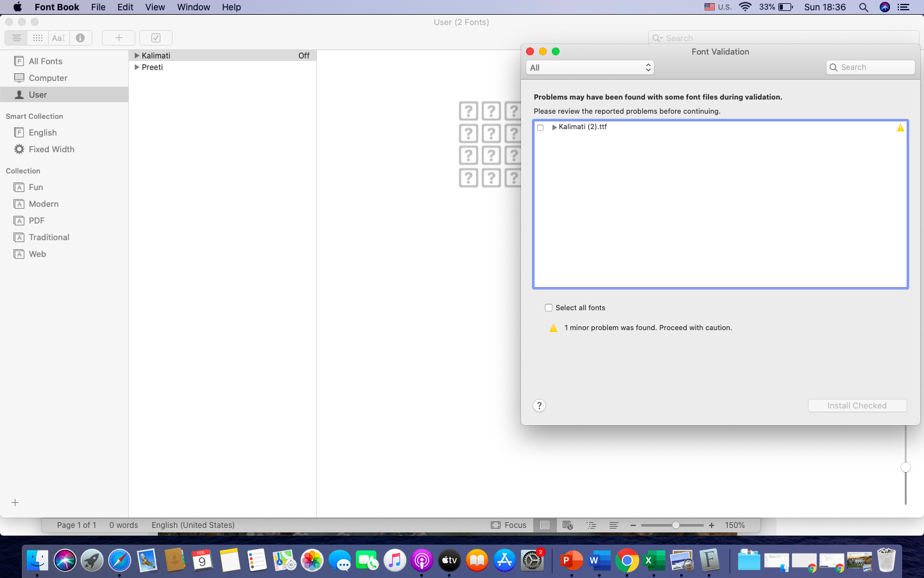924x578 pixels.
Task: Switch to custom text preview view
Action: pos(58,38)
